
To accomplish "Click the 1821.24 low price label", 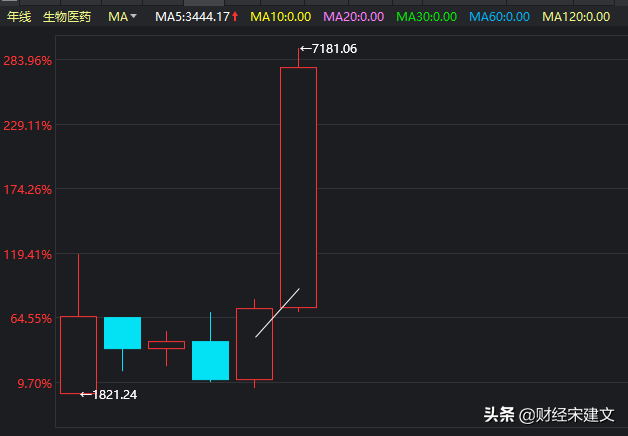I will [x=109, y=395].
